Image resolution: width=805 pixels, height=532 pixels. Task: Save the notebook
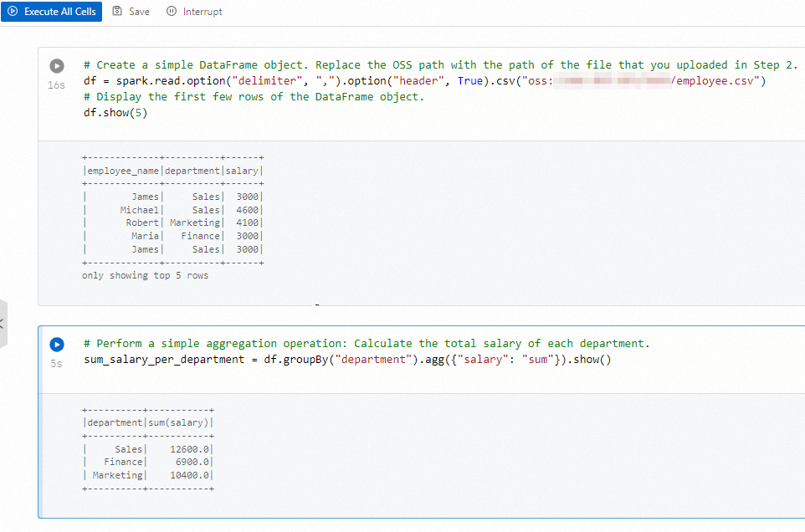tap(131, 11)
